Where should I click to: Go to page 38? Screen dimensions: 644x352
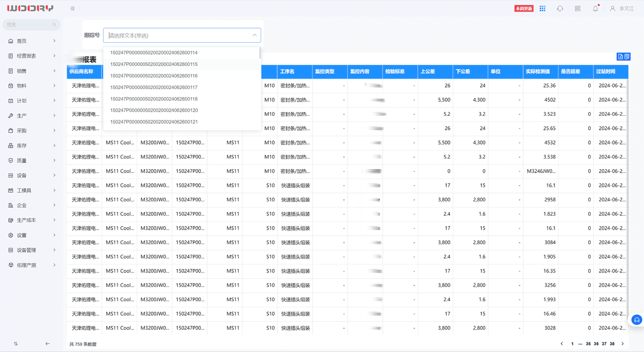(612, 344)
